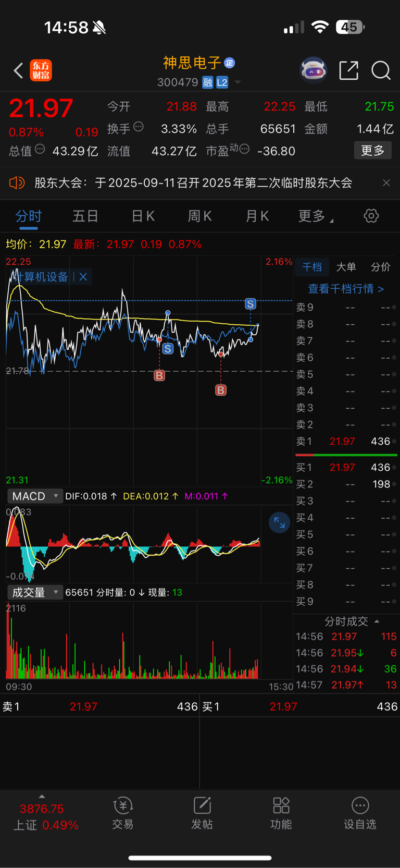
Task: Close the 计算机设备 overlay tag
Action: coord(83,277)
